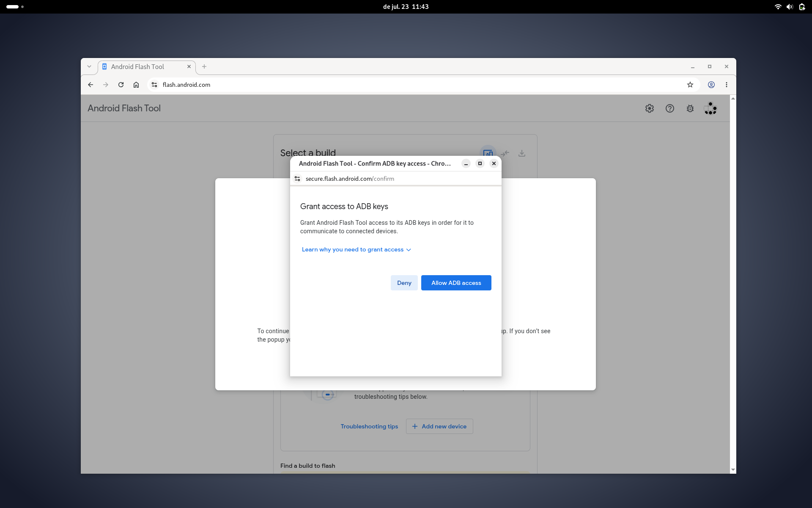Expand Learn why you need to grant access
Image resolution: width=812 pixels, height=508 pixels.
(356, 249)
